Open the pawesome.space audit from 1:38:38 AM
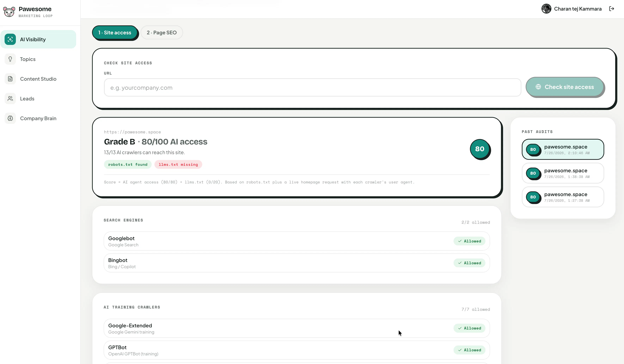The width and height of the screenshot is (624, 364). pyautogui.click(x=563, y=173)
